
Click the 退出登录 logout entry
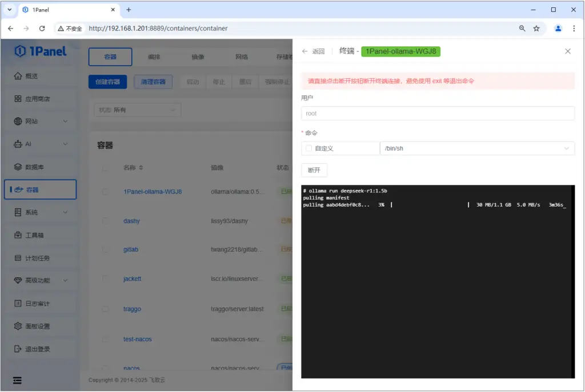[35, 349]
